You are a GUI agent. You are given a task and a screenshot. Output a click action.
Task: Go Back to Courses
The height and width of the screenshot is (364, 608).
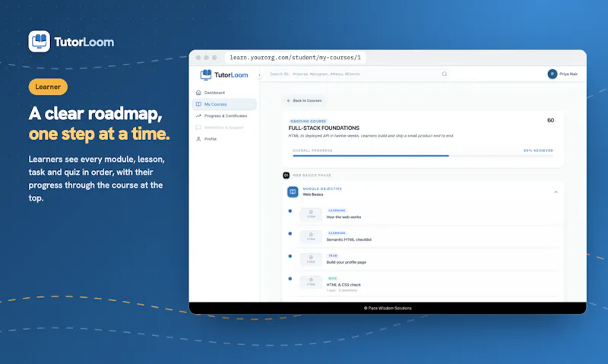[304, 100]
